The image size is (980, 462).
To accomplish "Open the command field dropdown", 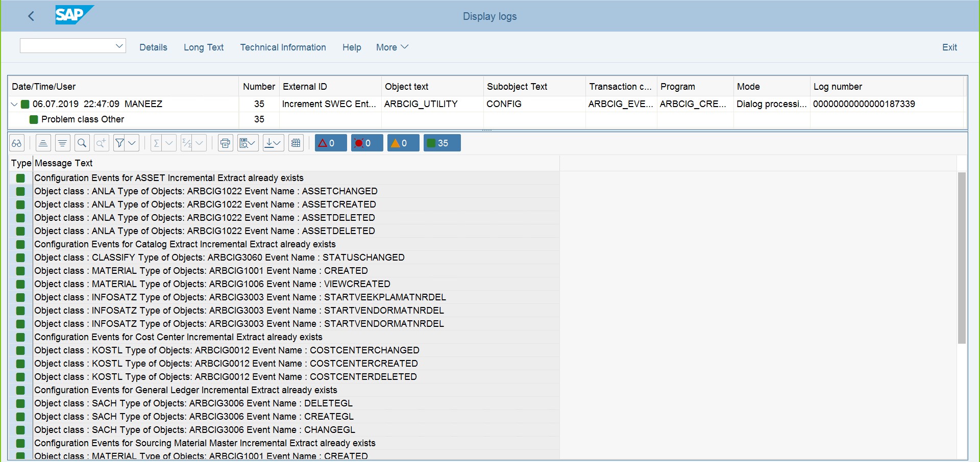I will 119,45.
